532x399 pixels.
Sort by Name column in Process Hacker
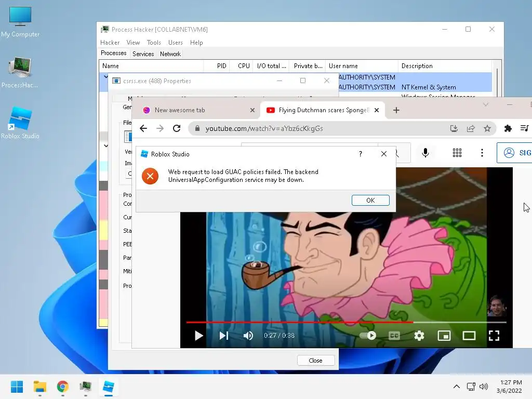coord(151,66)
